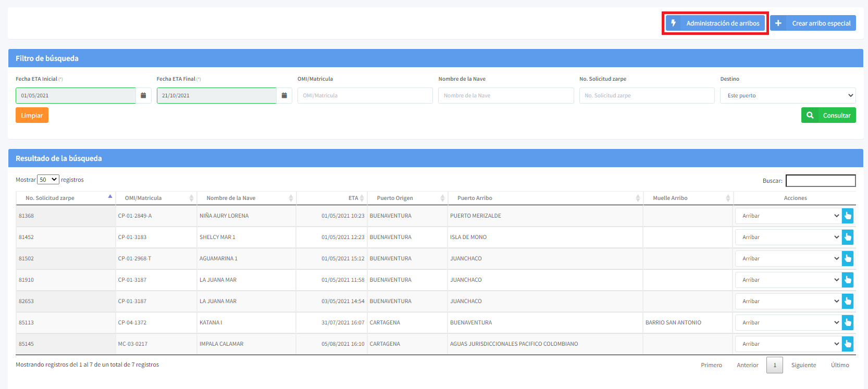Expand the Mostrar registros count dropdown

pos(48,180)
